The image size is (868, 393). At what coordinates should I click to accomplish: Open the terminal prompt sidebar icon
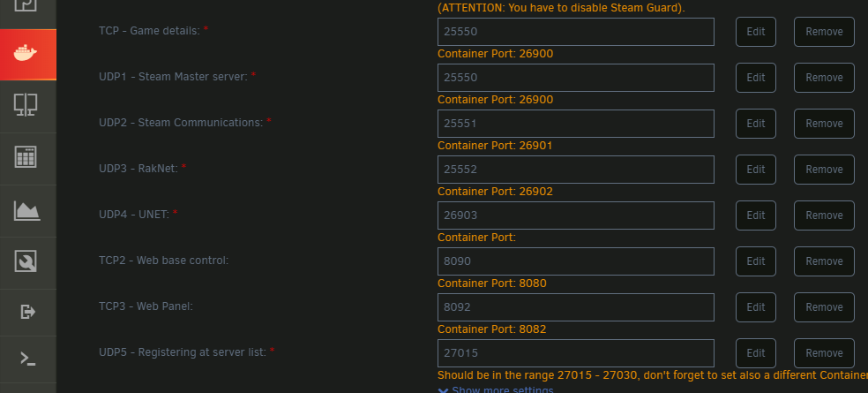pyautogui.click(x=27, y=359)
